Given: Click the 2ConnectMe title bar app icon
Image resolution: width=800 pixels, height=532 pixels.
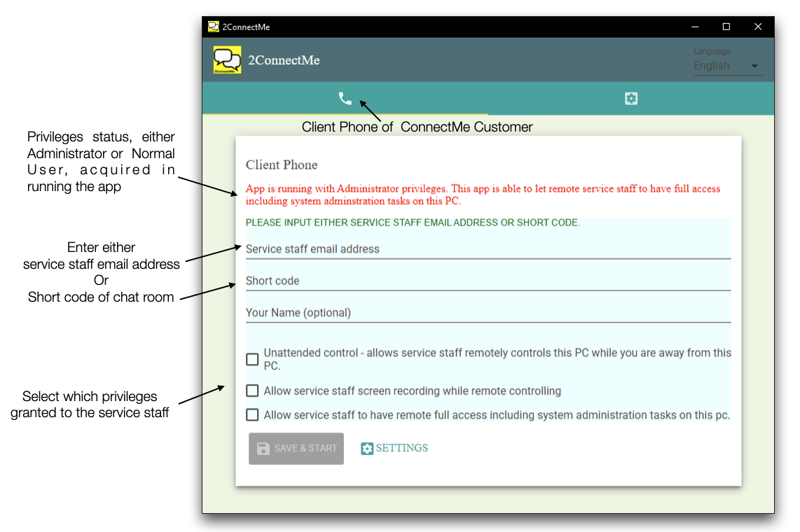Looking at the screenshot, I should click(213, 27).
